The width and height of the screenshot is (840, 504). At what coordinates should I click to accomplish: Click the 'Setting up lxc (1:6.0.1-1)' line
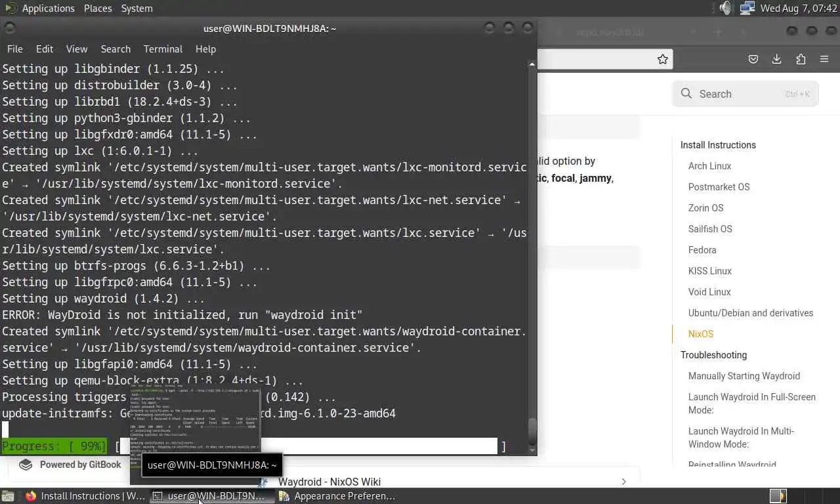pos(100,151)
